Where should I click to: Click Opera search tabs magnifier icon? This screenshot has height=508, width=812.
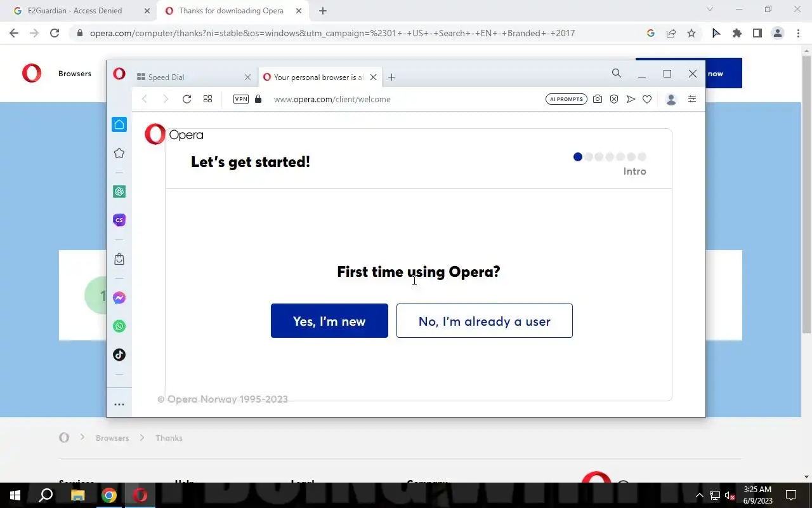click(x=617, y=74)
